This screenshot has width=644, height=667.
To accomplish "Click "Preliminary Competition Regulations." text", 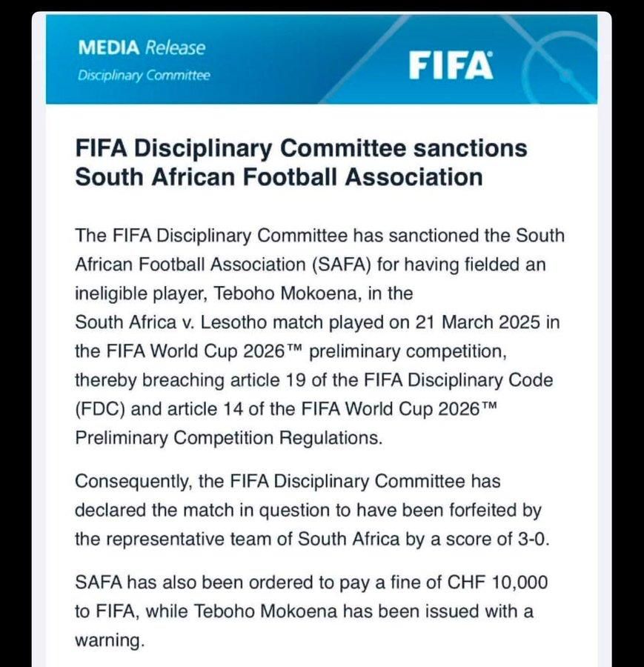I will click(229, 438).
